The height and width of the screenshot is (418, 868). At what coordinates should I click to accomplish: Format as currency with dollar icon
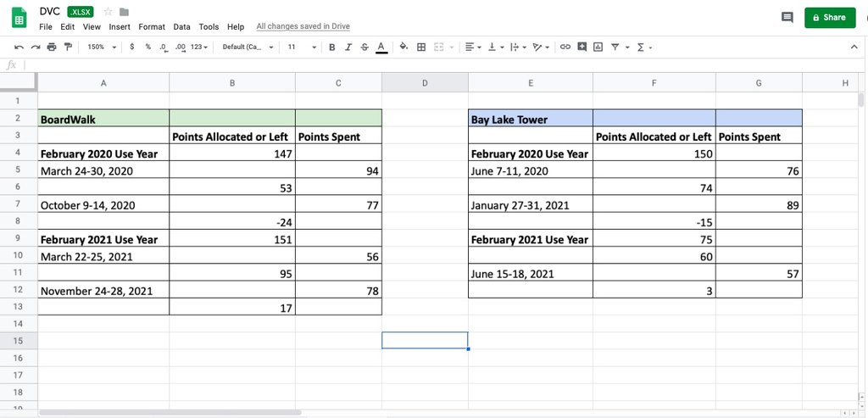point(131,47)
